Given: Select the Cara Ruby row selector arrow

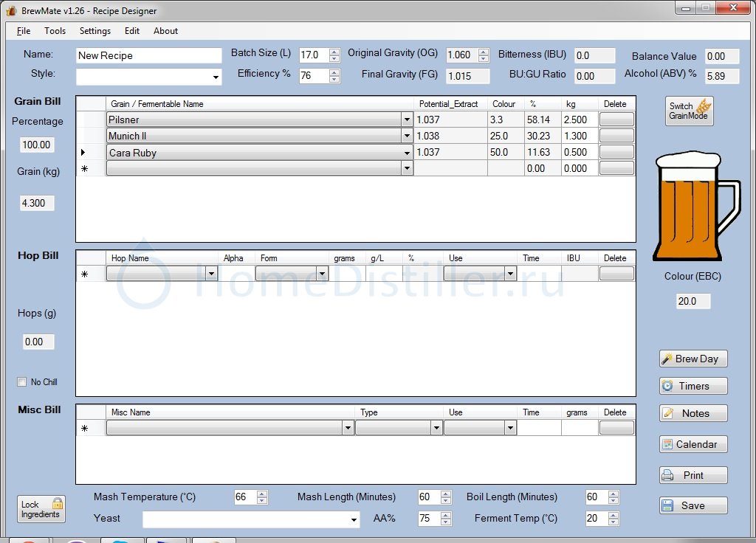Looking at the screenshot, I should pyautogui.click(x=83, y=152).
